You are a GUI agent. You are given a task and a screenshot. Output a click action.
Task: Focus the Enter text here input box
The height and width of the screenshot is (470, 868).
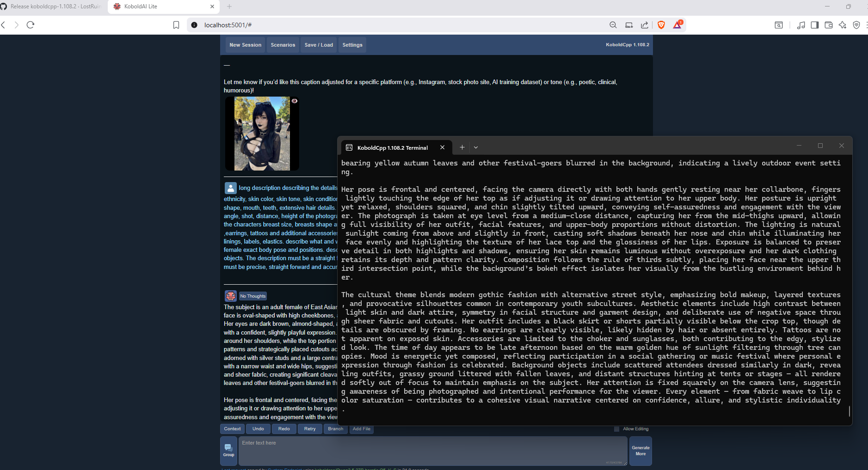pos(433,451)
